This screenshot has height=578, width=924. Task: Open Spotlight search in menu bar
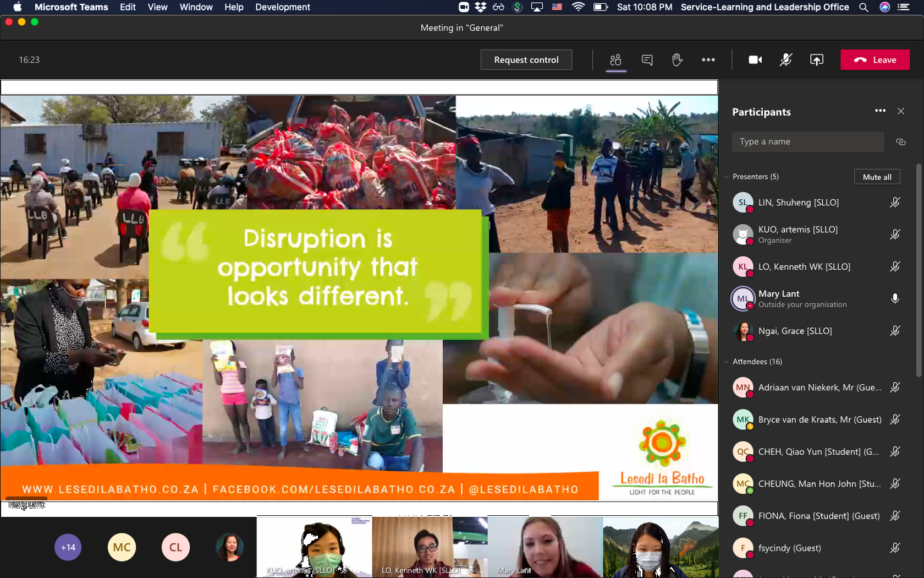[864, 7]
